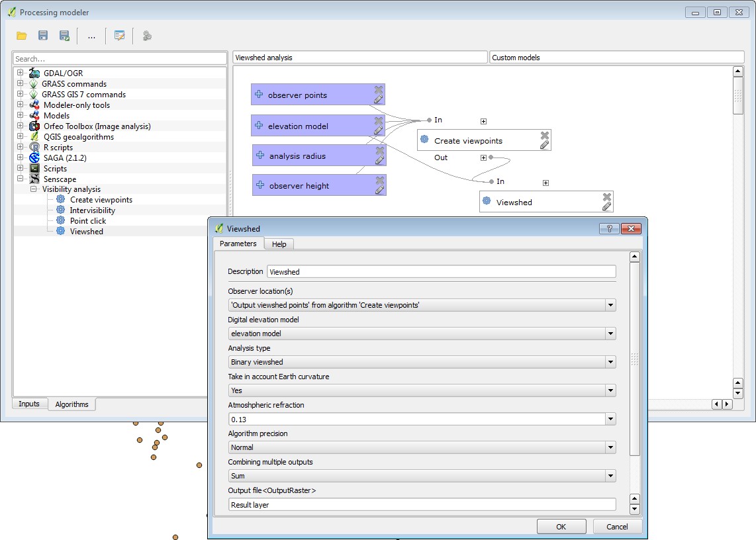
Task: Delete the observer points input
Action: (x=379, y=89)
